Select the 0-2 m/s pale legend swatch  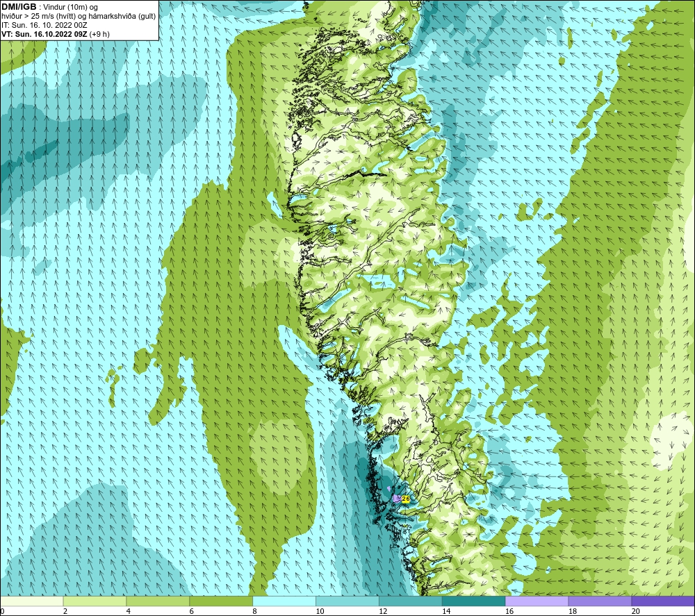32,601
